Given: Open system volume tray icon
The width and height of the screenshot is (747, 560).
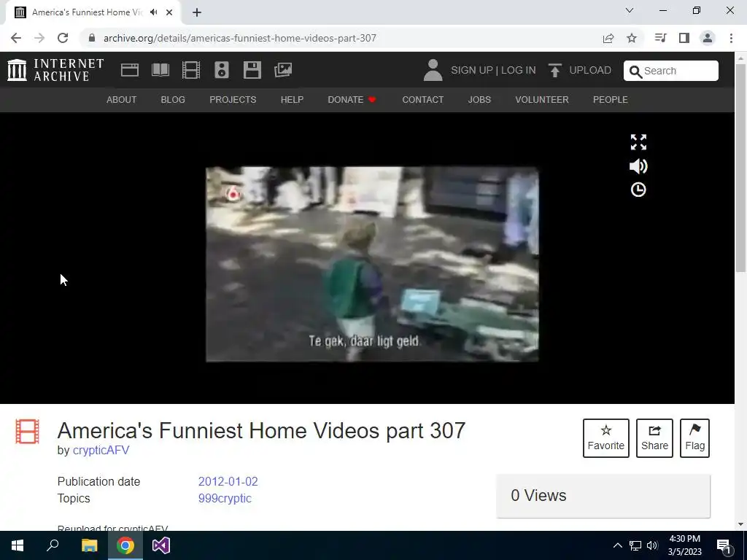Looking at the screenshot, I should pos(652,545).
